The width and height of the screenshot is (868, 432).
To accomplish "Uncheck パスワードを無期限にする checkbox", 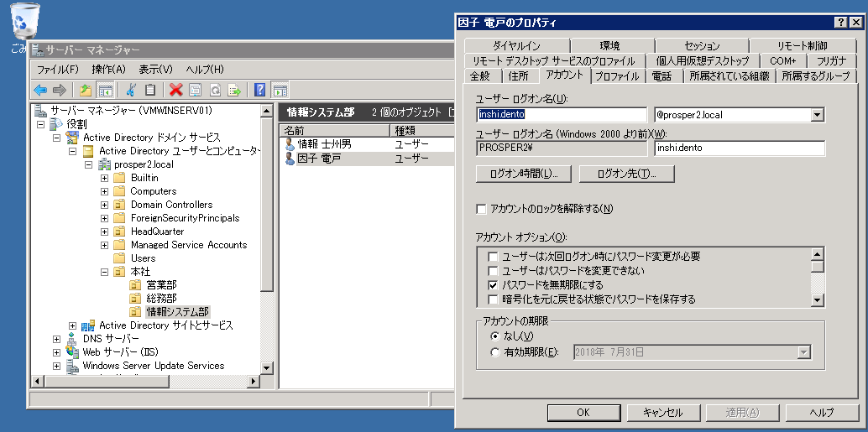I will click(493, 285).
